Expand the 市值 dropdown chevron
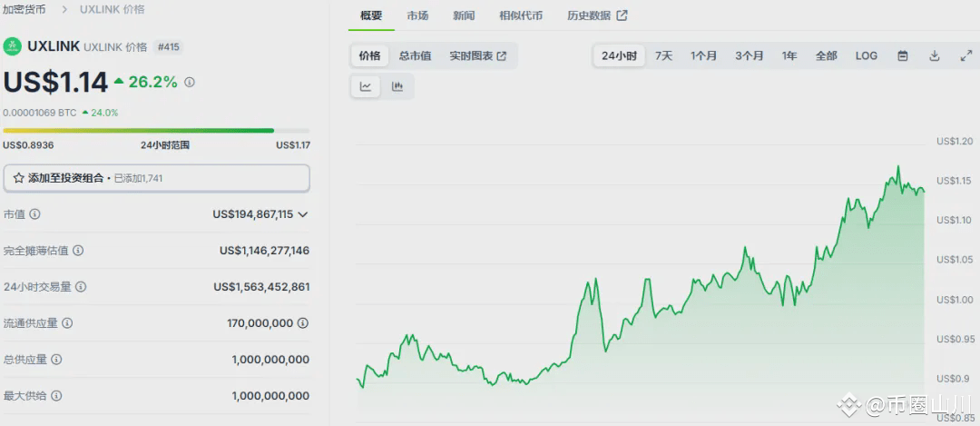Screen dimensions: 980x426 (x=302, y=214)
